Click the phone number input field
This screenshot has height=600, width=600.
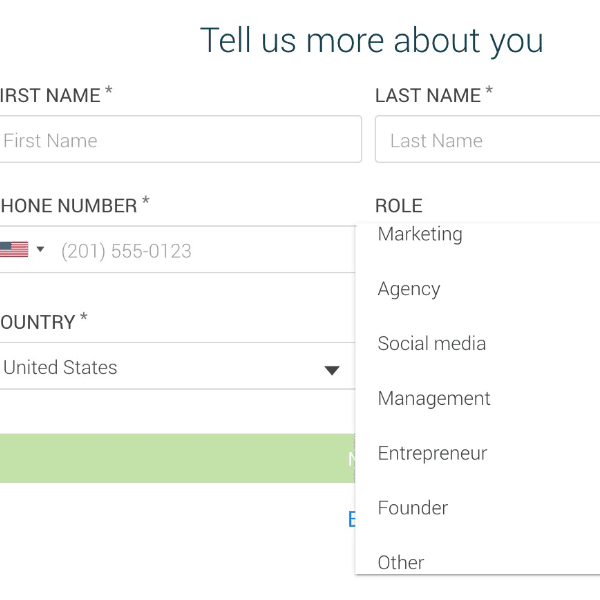200,250
